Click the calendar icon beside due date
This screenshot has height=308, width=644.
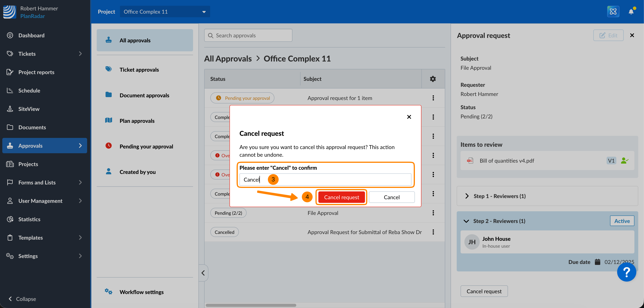[x=598, y=262]
